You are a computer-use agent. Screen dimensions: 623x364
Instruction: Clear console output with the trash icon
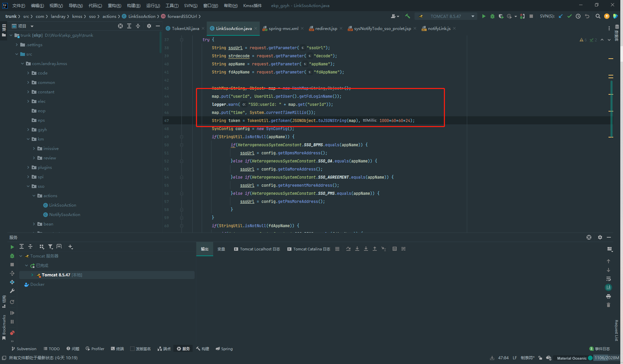click(608, 305)
